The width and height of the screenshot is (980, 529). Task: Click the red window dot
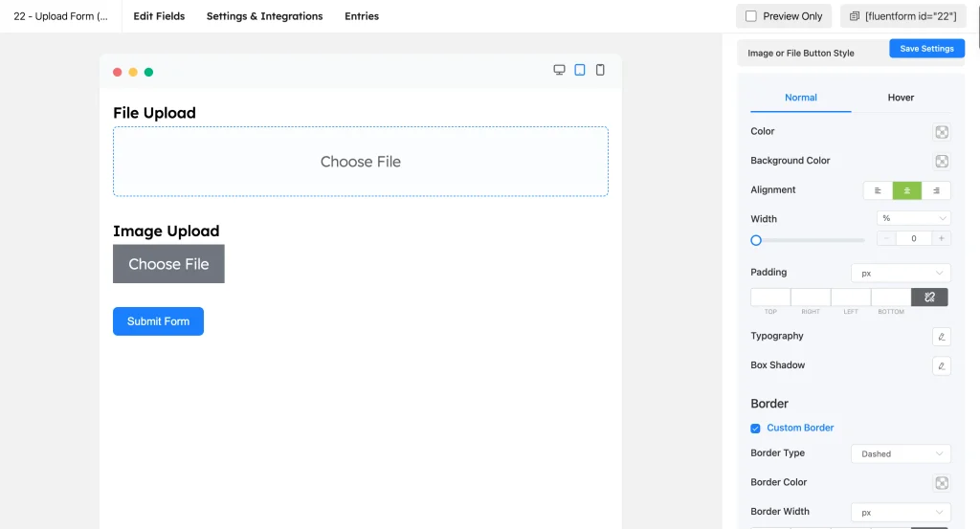117,72
